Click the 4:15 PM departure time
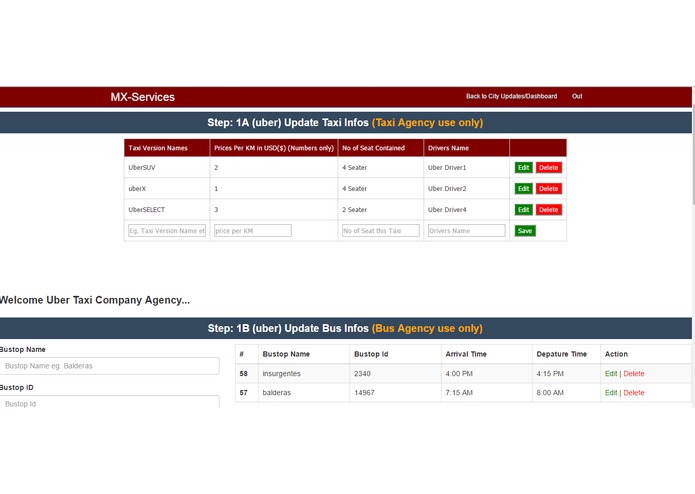695x494 pixels. [566, 373]
